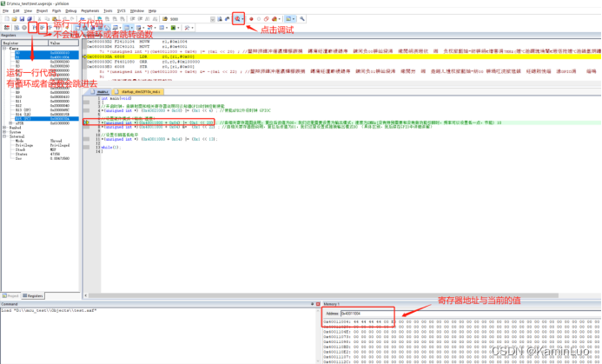Image resolution: width=602 pixels, height=364 pixels.
Task: Open dropdown arrow beside Memory windows icon
Action: pos(132,28)
